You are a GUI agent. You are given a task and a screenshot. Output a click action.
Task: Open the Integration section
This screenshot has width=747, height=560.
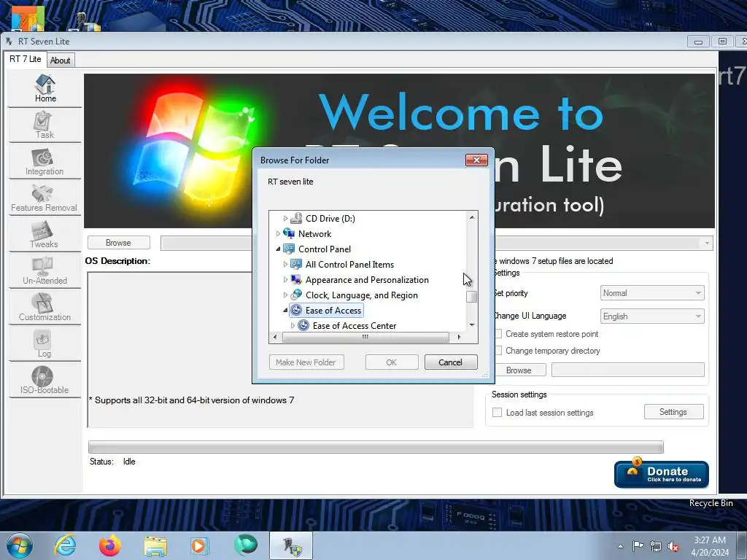point(44,162)
